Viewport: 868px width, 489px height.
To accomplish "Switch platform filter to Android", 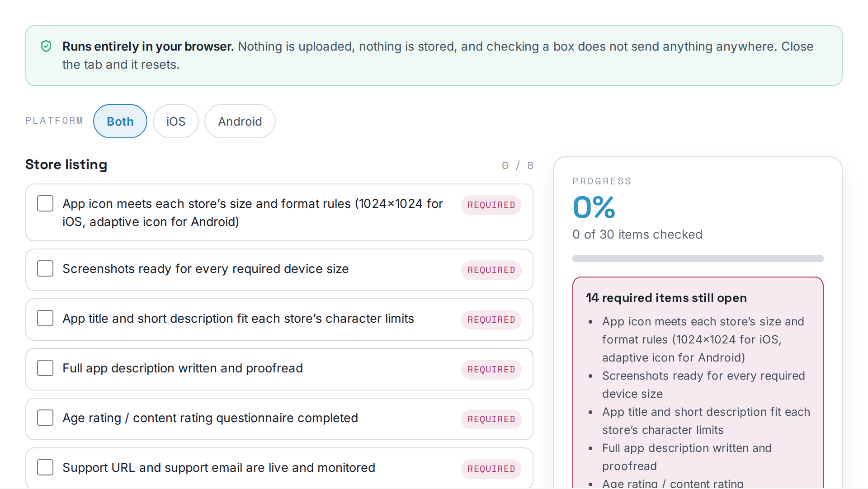I will (240, 121).
